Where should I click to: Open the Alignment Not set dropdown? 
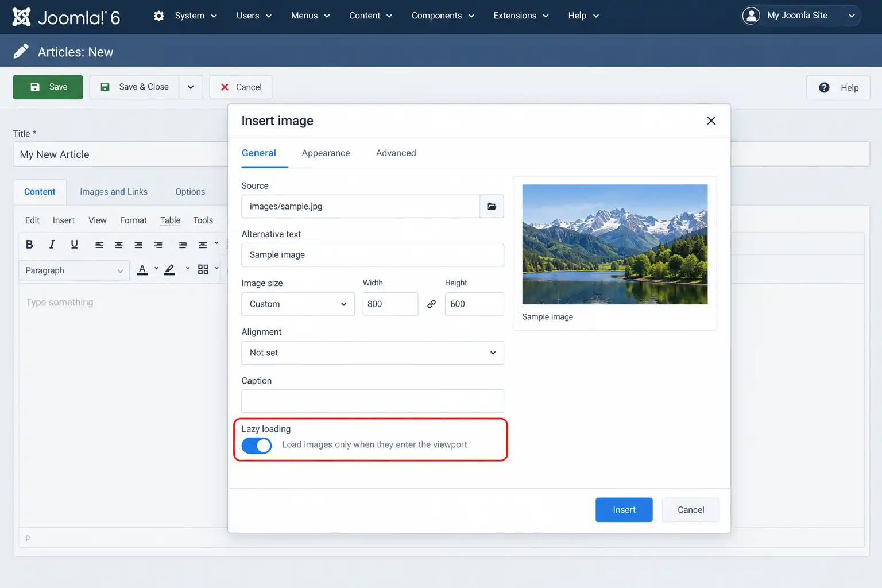click(x=373, y=353)
